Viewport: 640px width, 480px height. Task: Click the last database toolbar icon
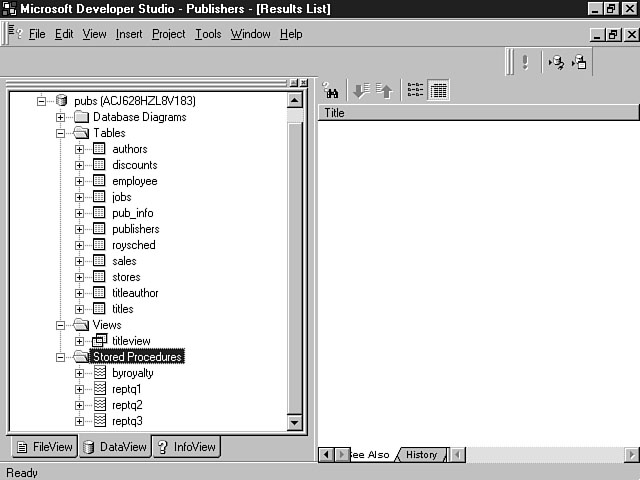580,62
